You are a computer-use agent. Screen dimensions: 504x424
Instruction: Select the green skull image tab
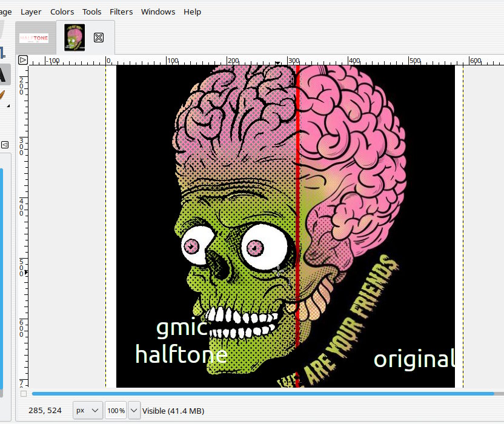[75, 38]
